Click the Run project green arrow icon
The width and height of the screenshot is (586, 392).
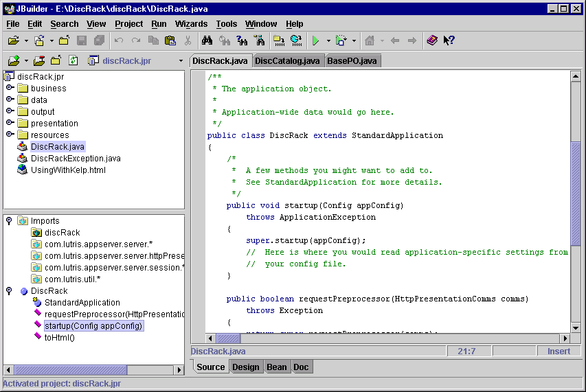(x=315, y=41)
